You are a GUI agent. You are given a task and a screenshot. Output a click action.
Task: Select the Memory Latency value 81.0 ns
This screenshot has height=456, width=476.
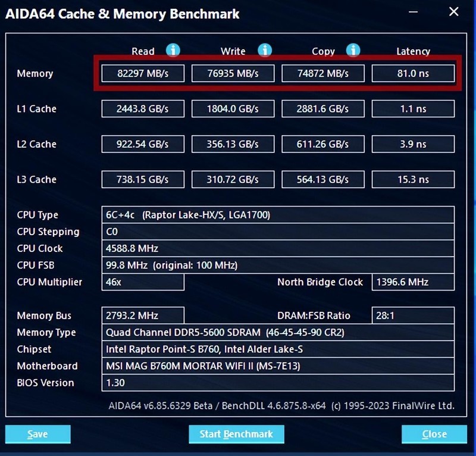coord(413,73)
